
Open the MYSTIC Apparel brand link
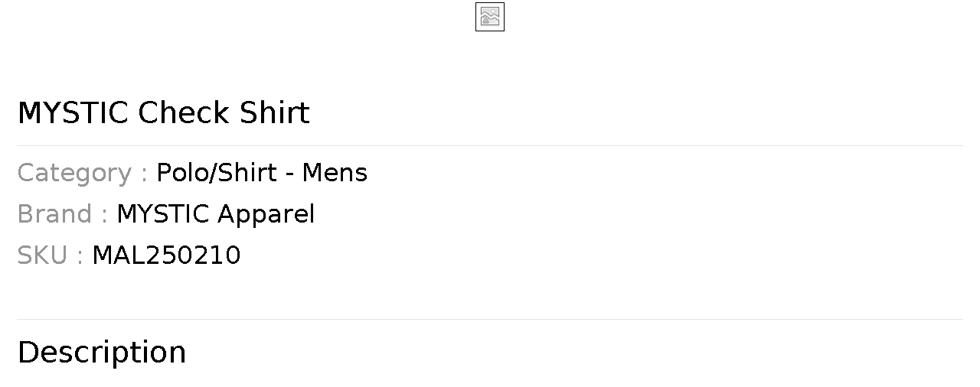click(x=215, y=214)
